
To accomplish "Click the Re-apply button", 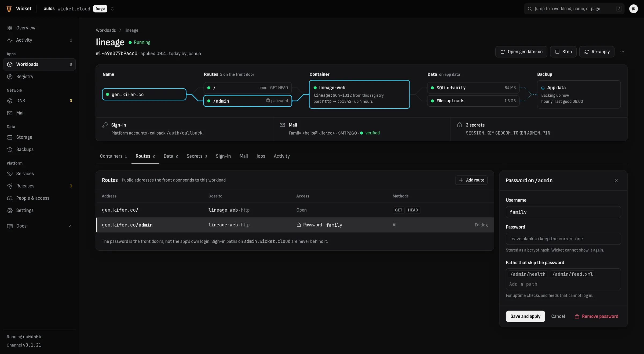I will coord(597,52).
